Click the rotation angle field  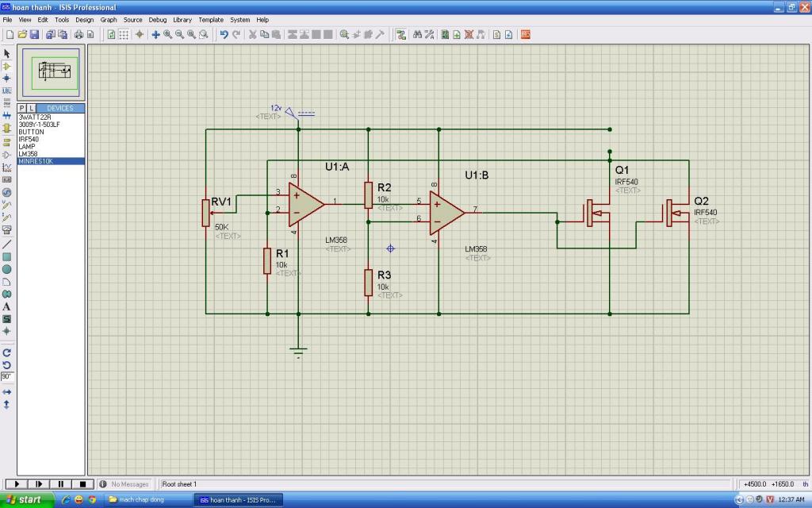7,376
